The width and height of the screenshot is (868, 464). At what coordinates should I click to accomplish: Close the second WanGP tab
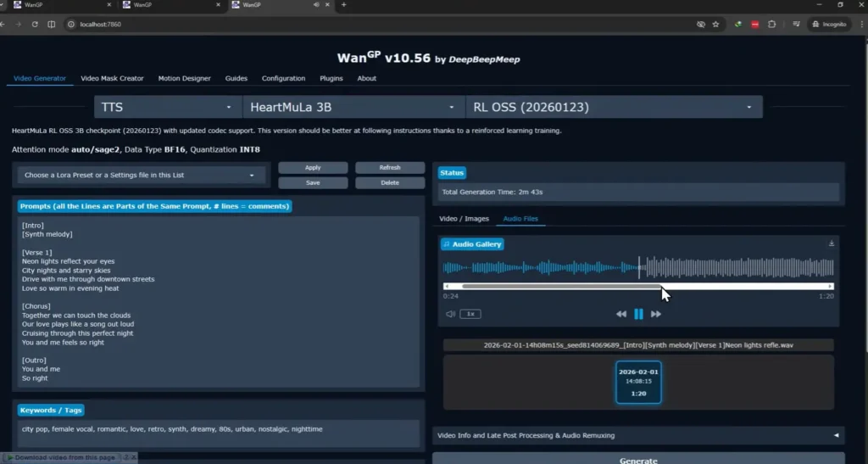click(x=218, y=4)
